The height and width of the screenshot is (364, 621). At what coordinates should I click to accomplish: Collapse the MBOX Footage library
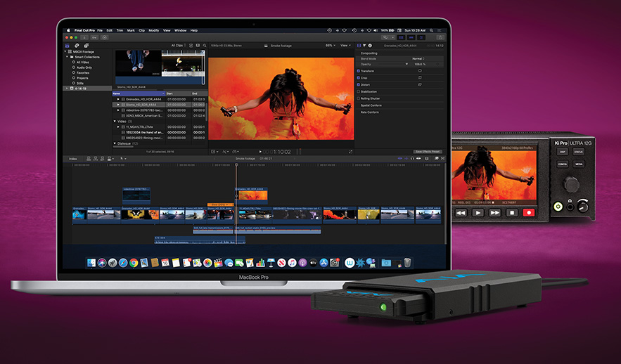pyautogui.click(x=65, y=51)
